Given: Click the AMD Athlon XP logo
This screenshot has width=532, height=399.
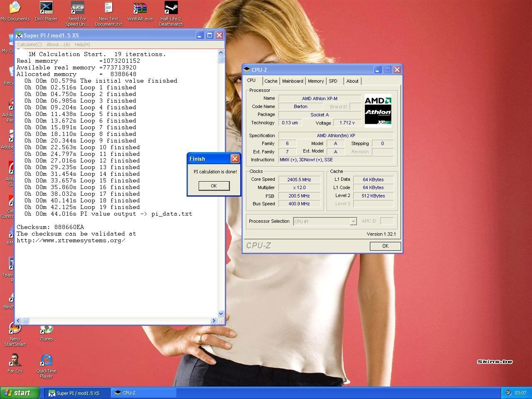Looking at the screenshot, I should click(x=378, y=110).
